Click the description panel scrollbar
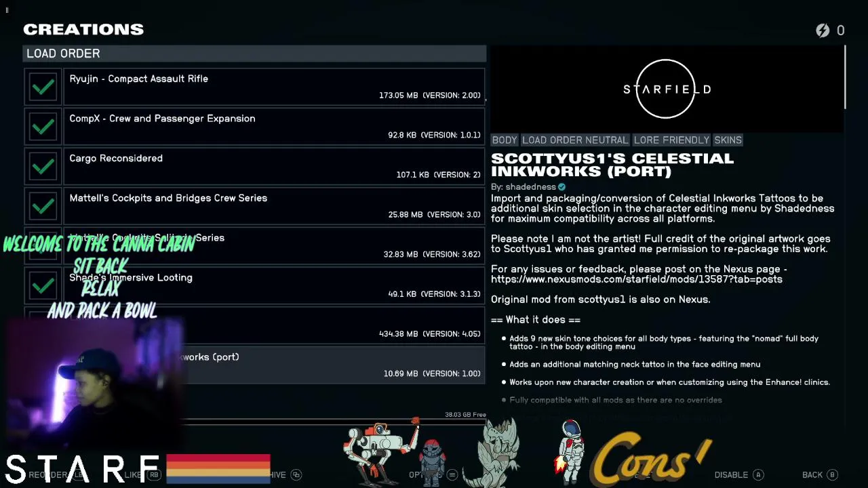The width and height of the screenshot is (868, 488). click(845, 77)
